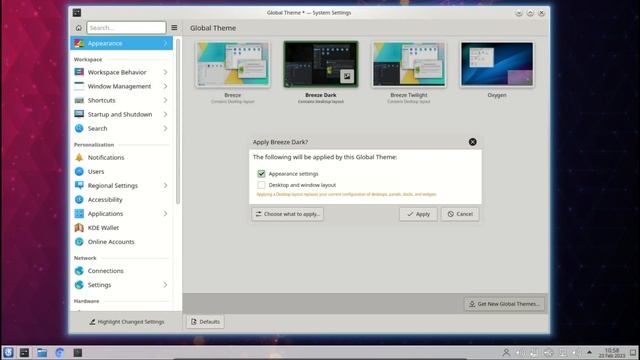Click the Show Desktop button in the taskbar corner
This screenshot has width=640, height=360.
633,353
